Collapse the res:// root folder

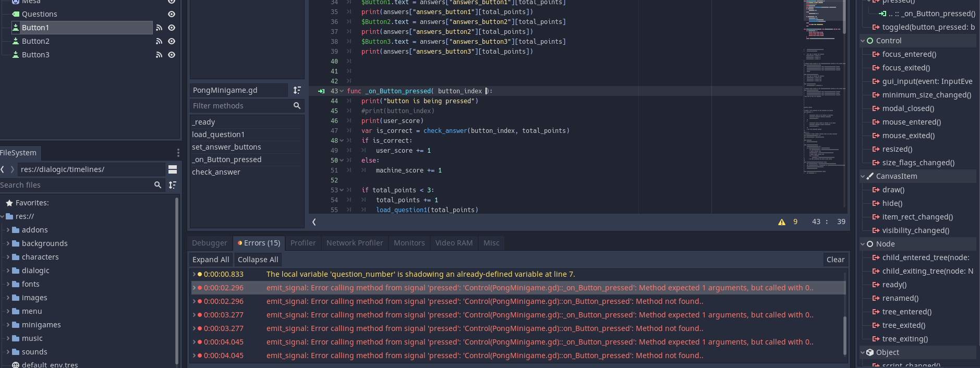2,216
